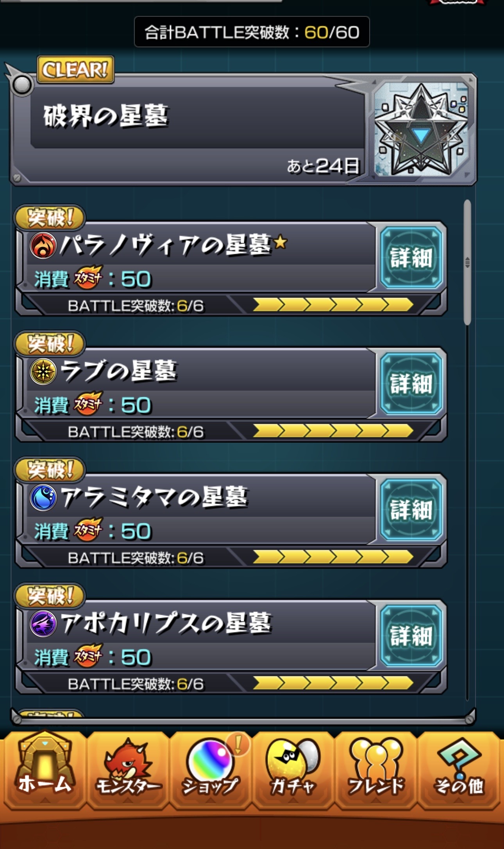The image size is (504, 849).
Task: Tap the dark attribute icon of アポカリプスの星墓
Action: click(x=43, y=624)
